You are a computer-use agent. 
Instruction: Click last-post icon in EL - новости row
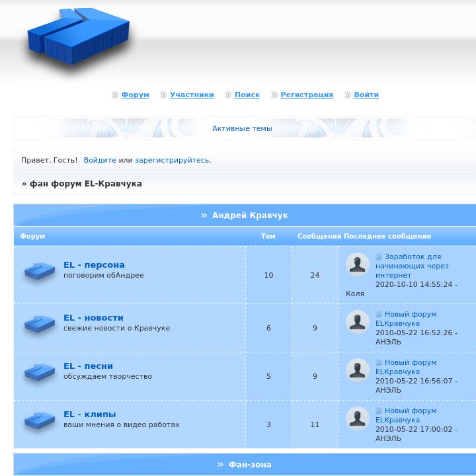379,314
